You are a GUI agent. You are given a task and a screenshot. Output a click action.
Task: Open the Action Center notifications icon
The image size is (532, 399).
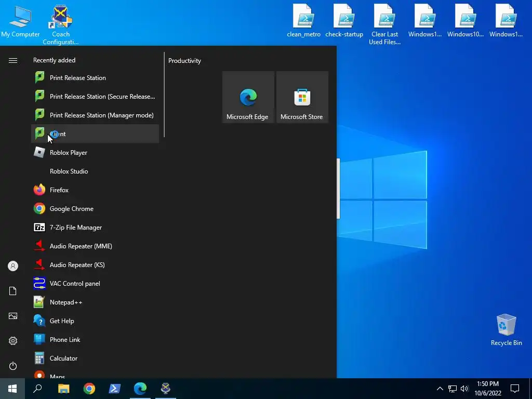pos(515,389)
